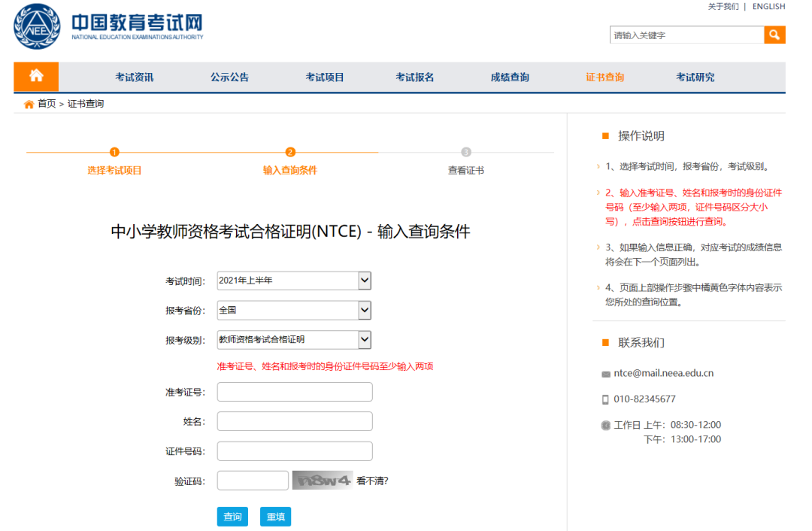The width and height of the screenshot is (812, 531).
Task: Click the clock icon beside working hours
Action: (x=606, y=425)
